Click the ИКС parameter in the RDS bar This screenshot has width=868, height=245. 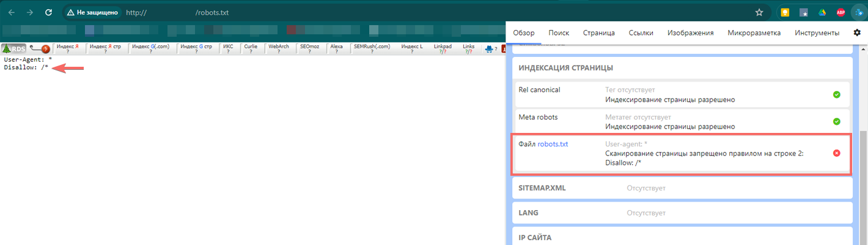228,49
